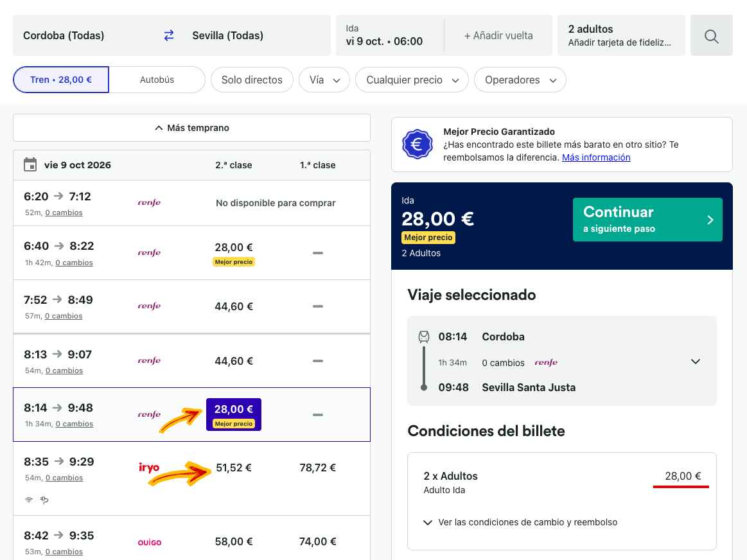Open 0 cambios link on the 8:14 trip

pyautogui.click(x=75, y=424)
